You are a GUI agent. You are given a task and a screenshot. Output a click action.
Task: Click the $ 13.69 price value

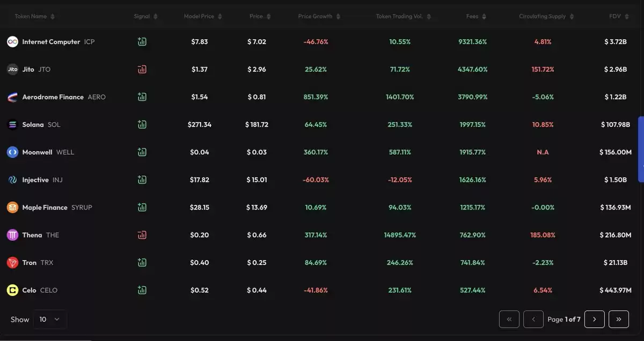257,207
